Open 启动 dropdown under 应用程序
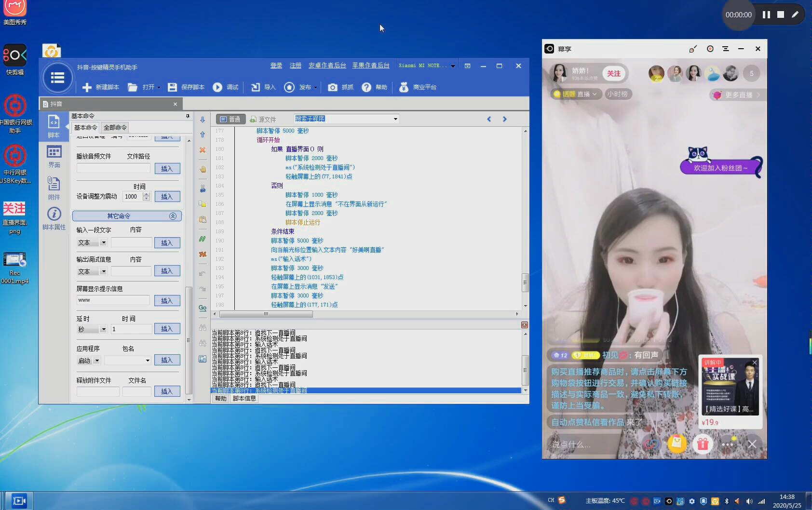The image size is (812, 510). (96, 361)
